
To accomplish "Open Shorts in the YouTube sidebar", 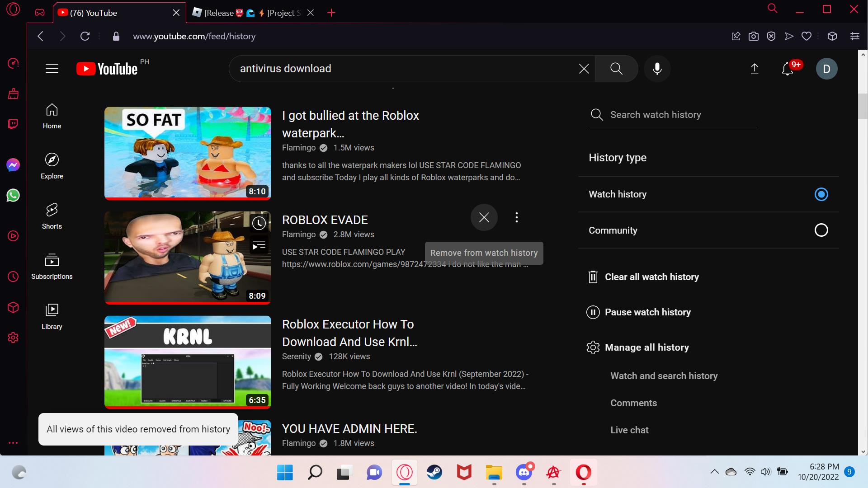I will (52, 216).
